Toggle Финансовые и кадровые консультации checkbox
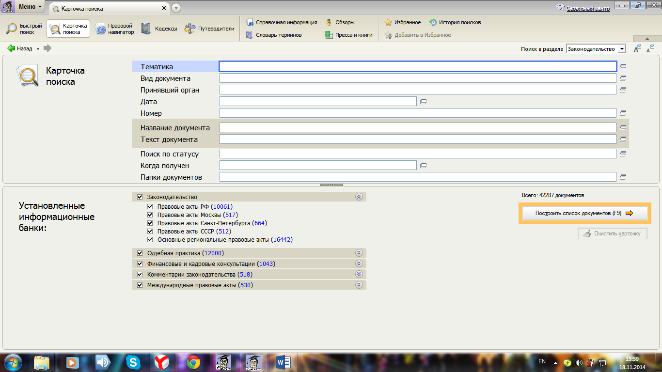662x372 pixels. point(140,263)
